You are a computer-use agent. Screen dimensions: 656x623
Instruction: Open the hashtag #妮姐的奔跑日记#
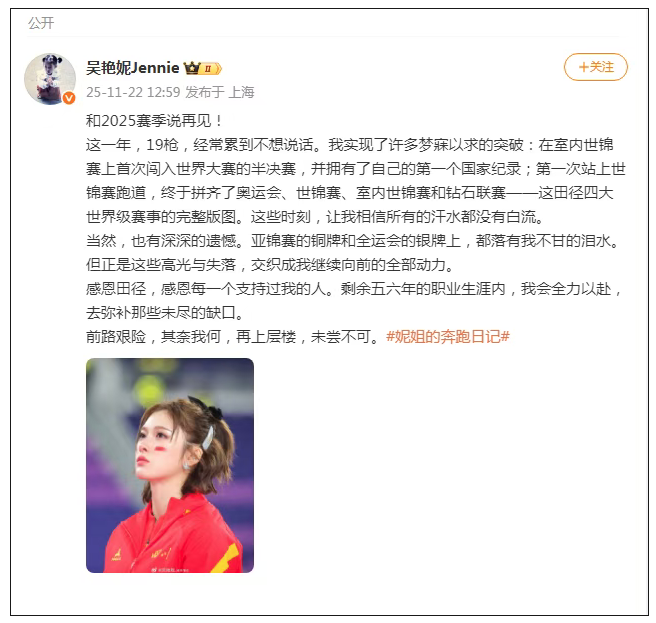(448, 336)
